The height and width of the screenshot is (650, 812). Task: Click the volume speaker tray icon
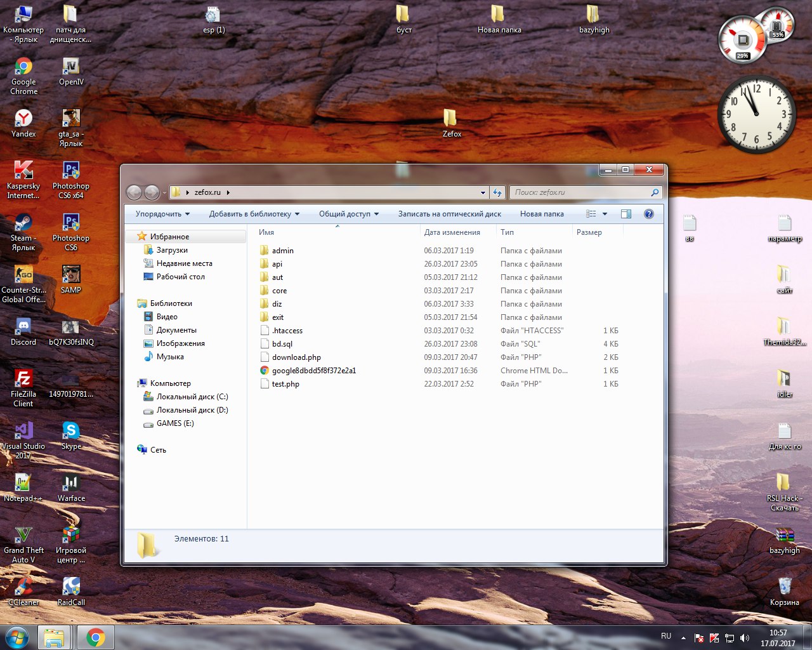tap(744, 638)
